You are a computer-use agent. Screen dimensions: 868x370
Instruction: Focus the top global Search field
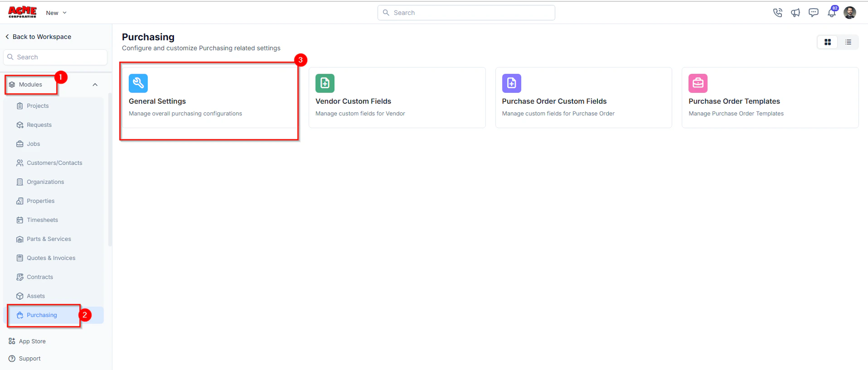466,13
